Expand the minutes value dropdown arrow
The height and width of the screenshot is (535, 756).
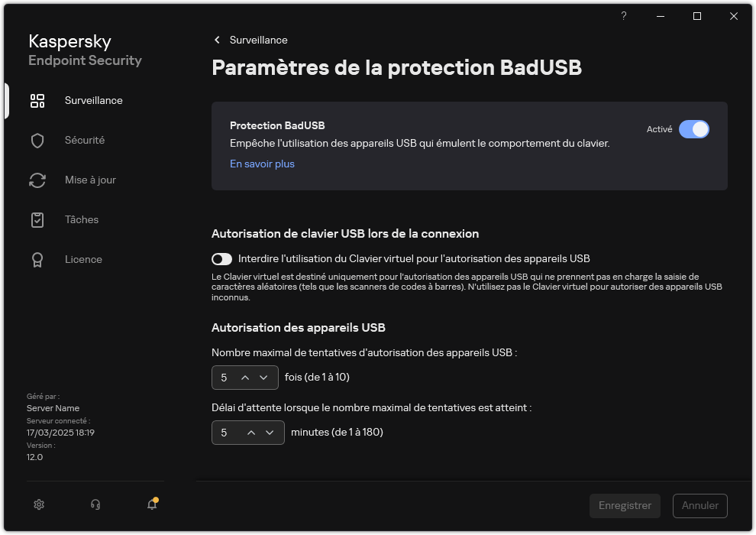pos(269,433)
